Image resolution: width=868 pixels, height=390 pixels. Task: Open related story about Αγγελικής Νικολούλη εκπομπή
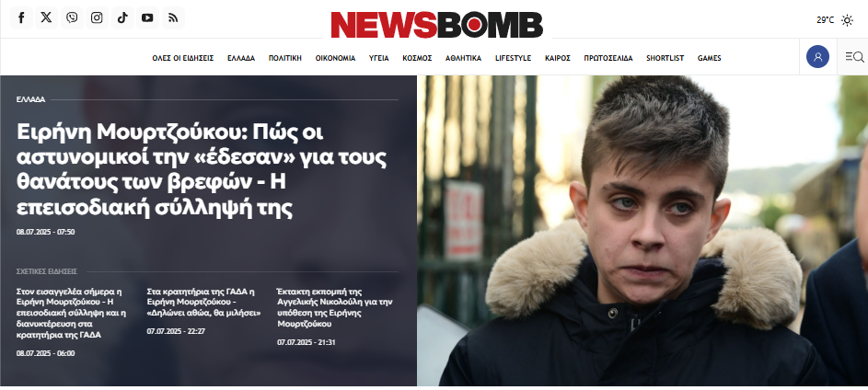[335, 307]
